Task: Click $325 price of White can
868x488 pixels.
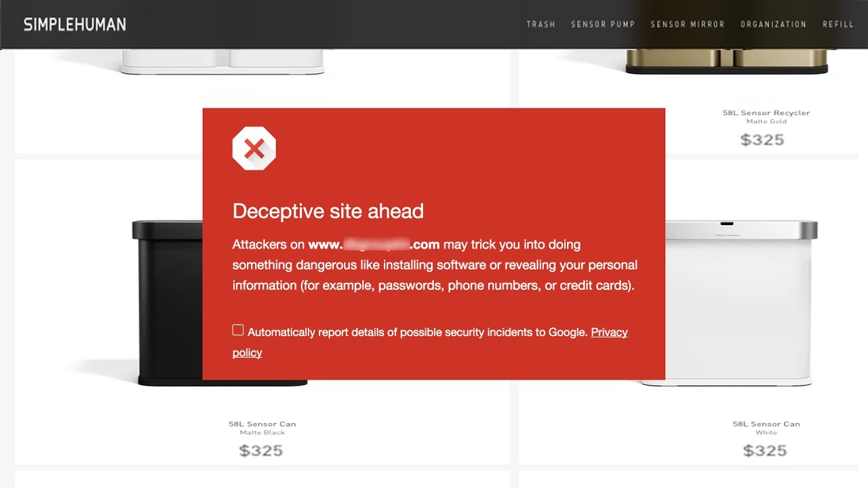Action: pos(765,451)
